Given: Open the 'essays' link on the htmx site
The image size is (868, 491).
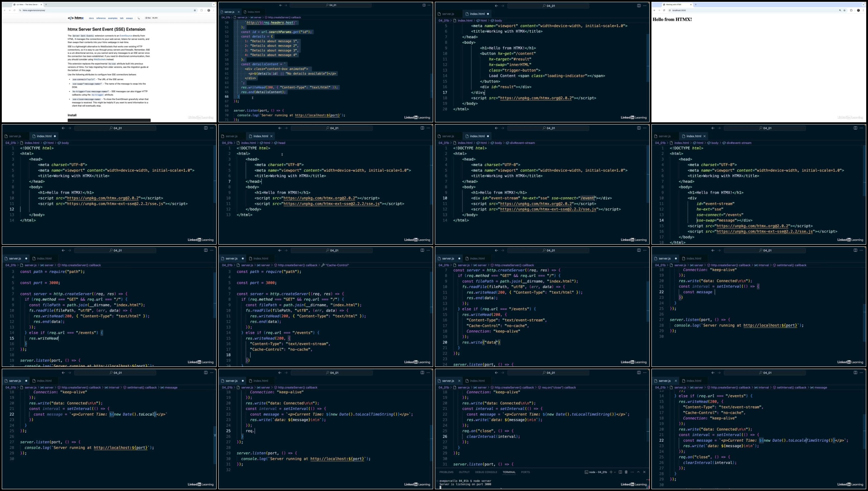Looking at the screenshot, I should (x=129, y=18).
